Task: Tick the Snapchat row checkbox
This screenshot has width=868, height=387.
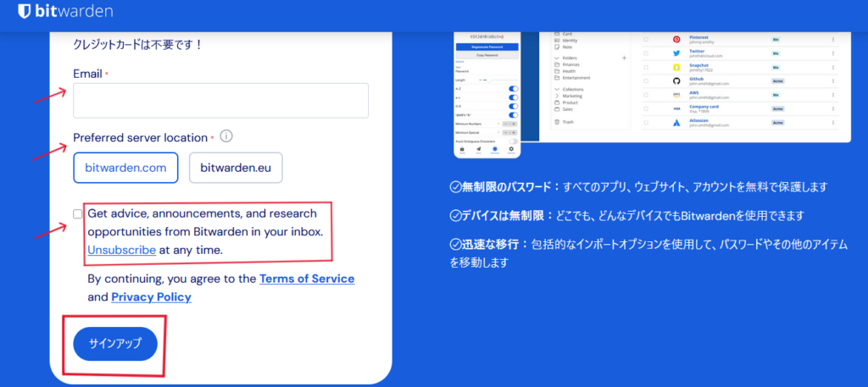Action: click(x=646, y=68)
